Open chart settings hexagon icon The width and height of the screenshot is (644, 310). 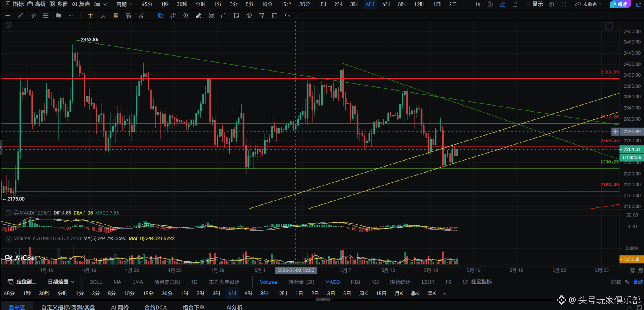[551, 4]
